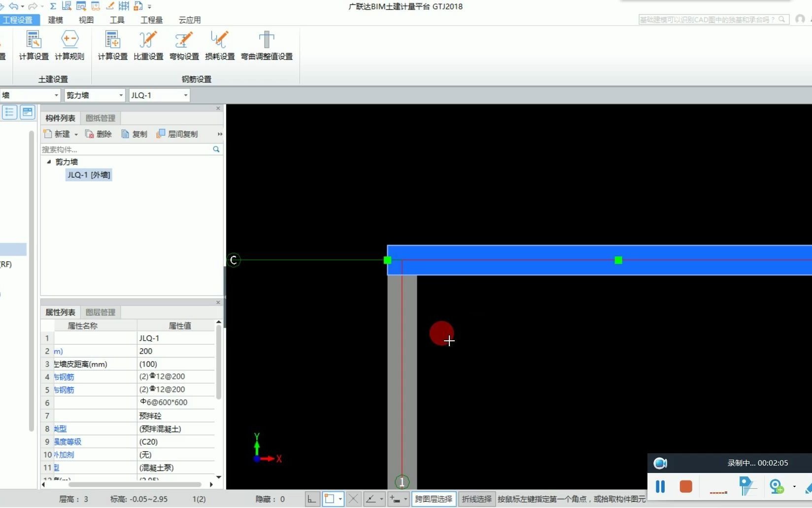
Task: Switch to the 工程量 ribbon tab
Action: pos(151,20)
